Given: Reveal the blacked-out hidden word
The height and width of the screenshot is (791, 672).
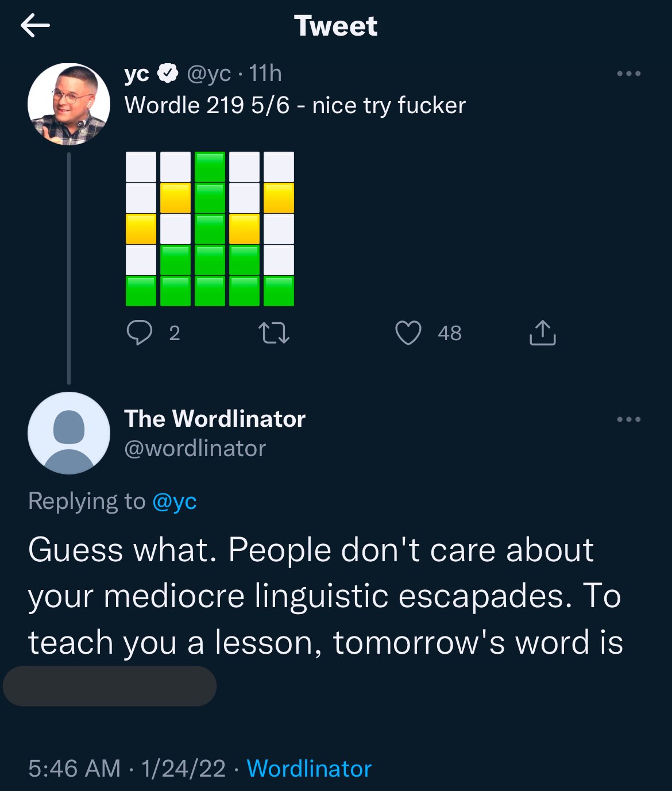Looking at the screenshot, I should coord(110,686).
